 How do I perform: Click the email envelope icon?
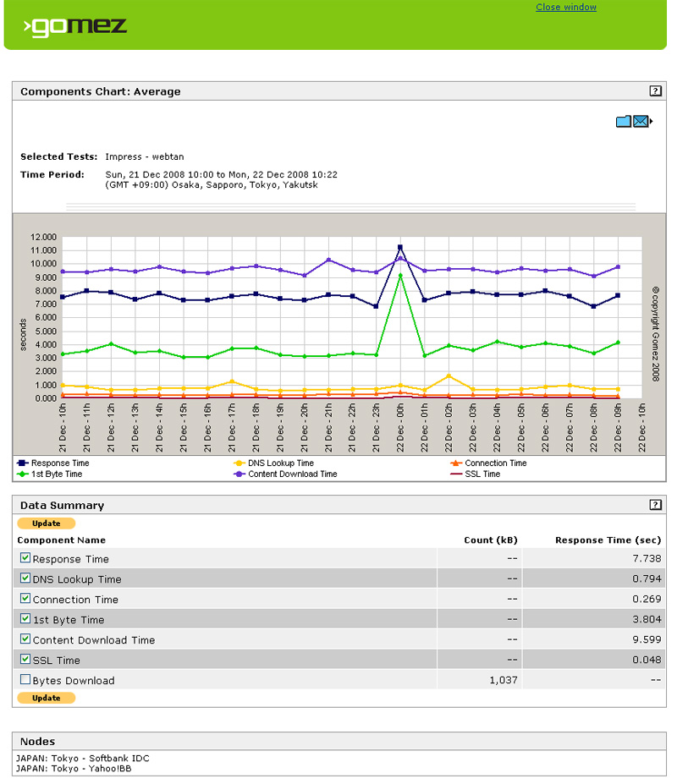click(x=641, y=122)
